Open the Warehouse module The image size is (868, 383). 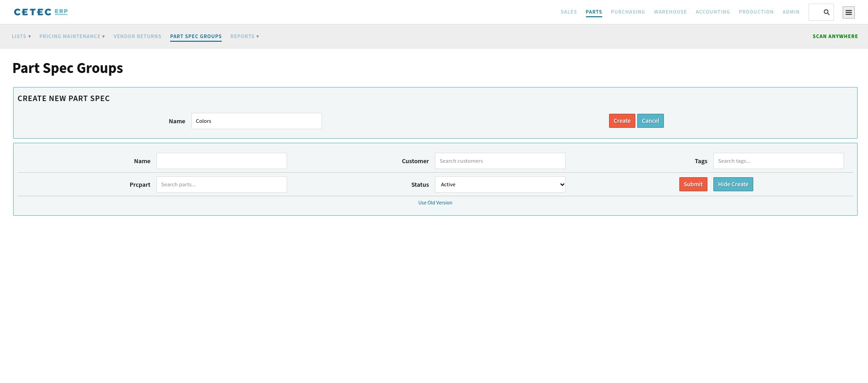coord(670,12)
